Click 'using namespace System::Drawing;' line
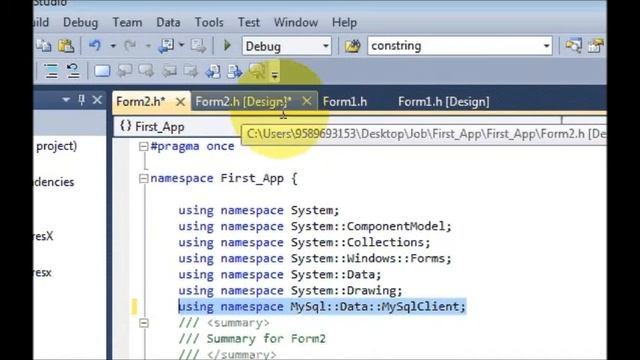Image resolution: width=640 pixels, height=360 pixels. pyautogui.click(x=290, y=291)
